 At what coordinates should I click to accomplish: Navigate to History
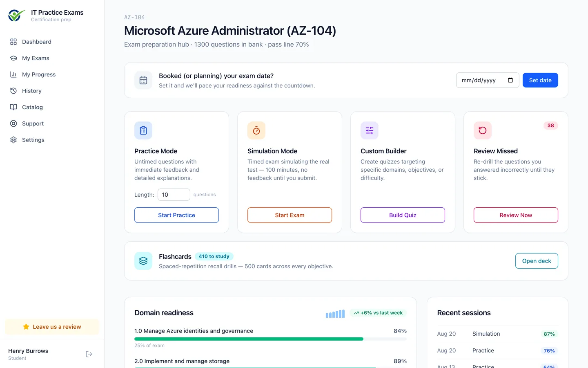pyautogui.click(x=52, y=91)
